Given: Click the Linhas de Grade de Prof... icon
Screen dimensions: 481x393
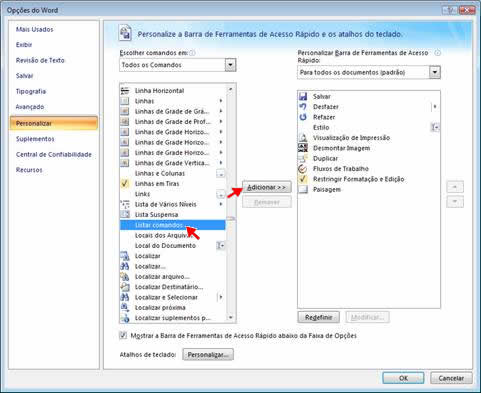Looking at the screenshot, I should click(x=125, y=121).
